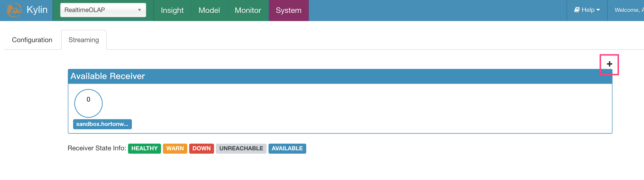Image resolution: width=644 pixels, height=180 pixels.
Task: Click the receiver circle showing 0
Action: pos(88,103)
